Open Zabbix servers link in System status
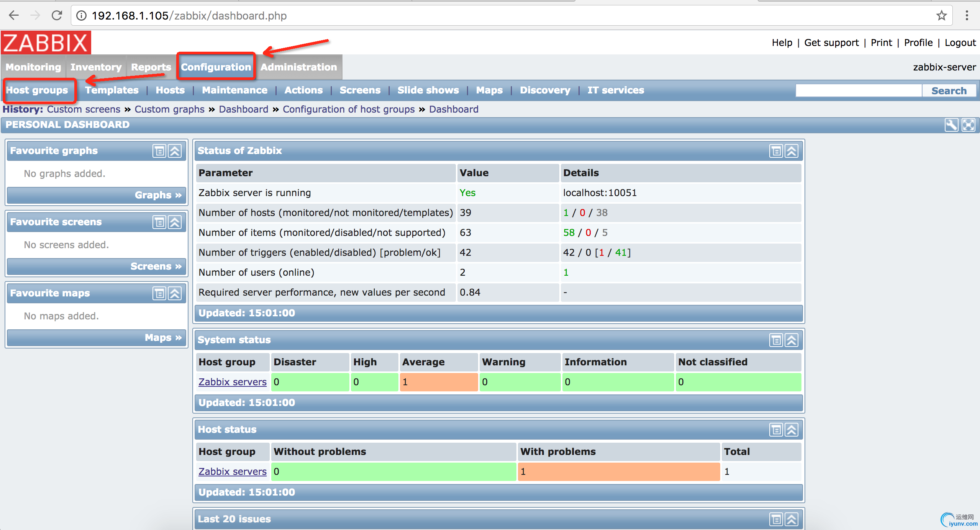 click(232, 382)
